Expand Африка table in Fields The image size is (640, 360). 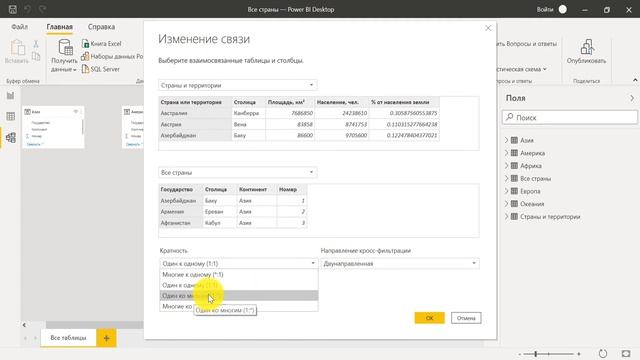click(506, 165)
